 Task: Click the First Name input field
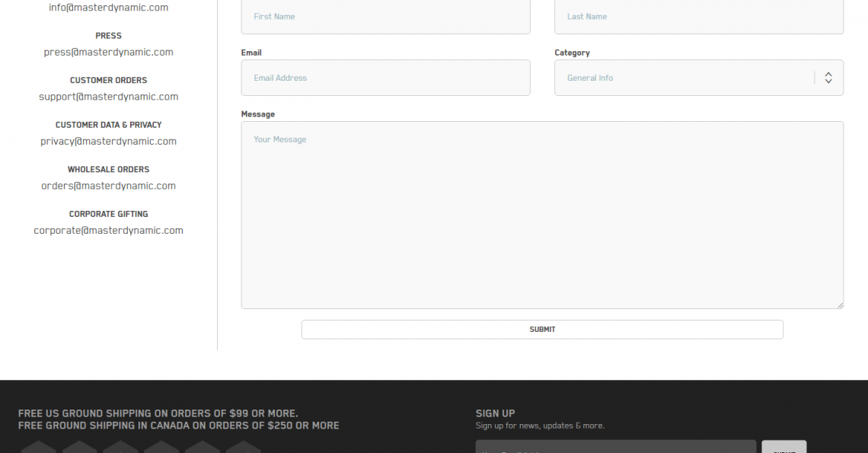click(385, 16)
